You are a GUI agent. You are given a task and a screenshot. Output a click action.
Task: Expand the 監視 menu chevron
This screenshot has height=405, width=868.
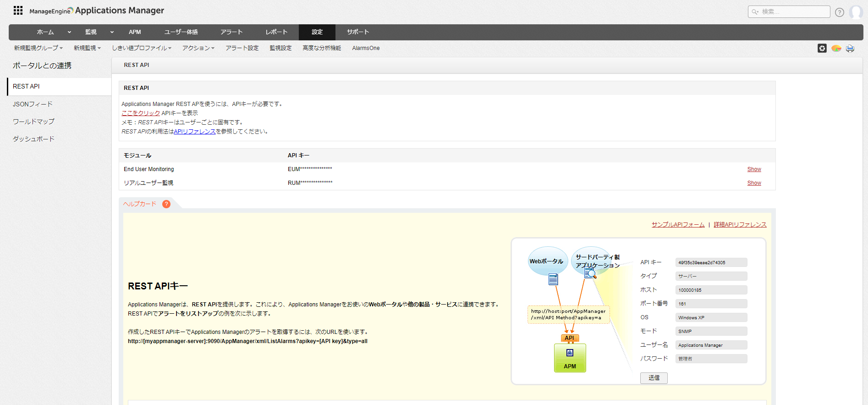(112, 32)
